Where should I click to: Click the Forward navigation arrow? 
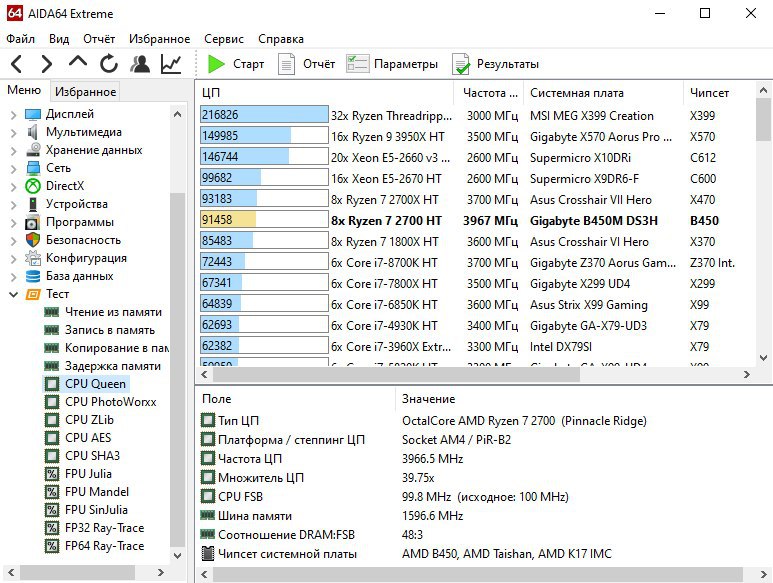pos(47,64)
